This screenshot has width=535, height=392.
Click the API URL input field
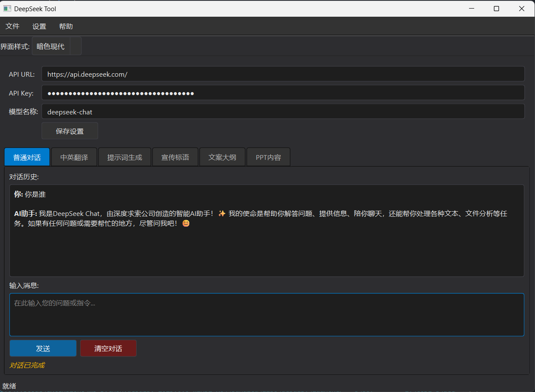283,74
